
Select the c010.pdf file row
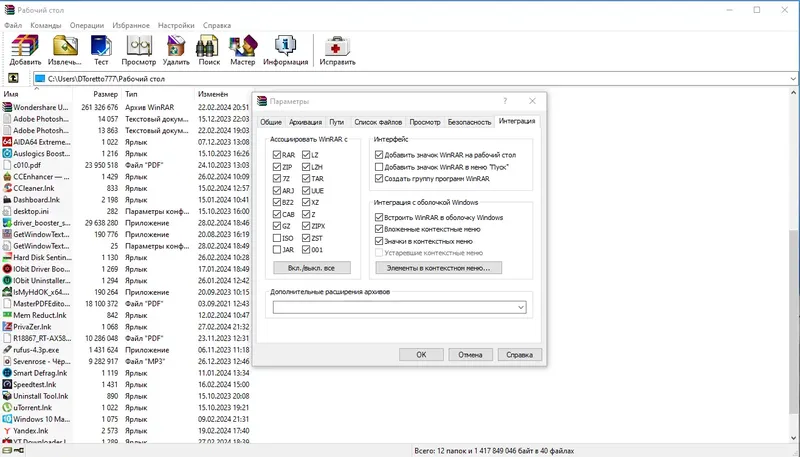[x=126, y=165]
